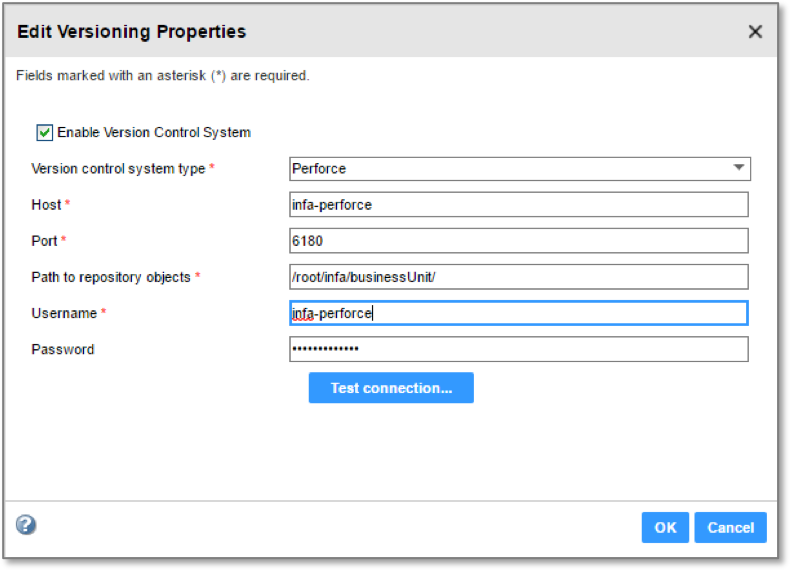Click the dropdown arrow beside Perforce
Image resolution: width=791 pixels, height=570 pixels.
click(x=738, y=168)
